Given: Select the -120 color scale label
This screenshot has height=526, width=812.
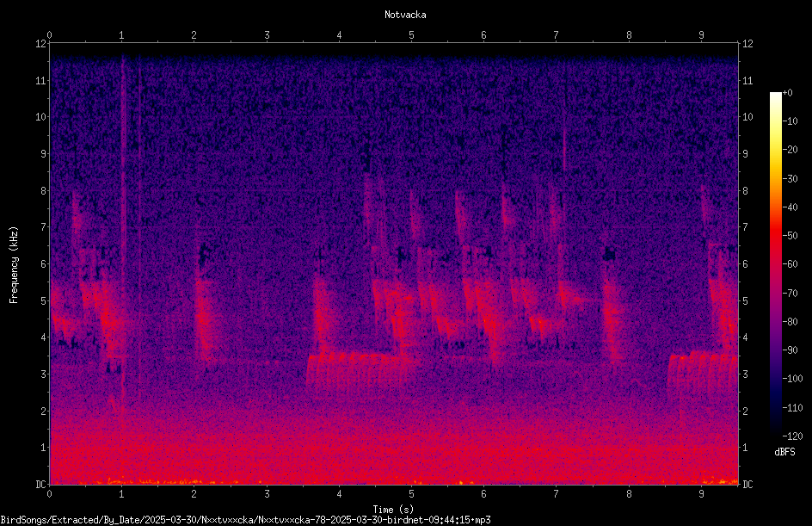Looking at the screenshot, I should pyautogui.click(x=793, y=436).
